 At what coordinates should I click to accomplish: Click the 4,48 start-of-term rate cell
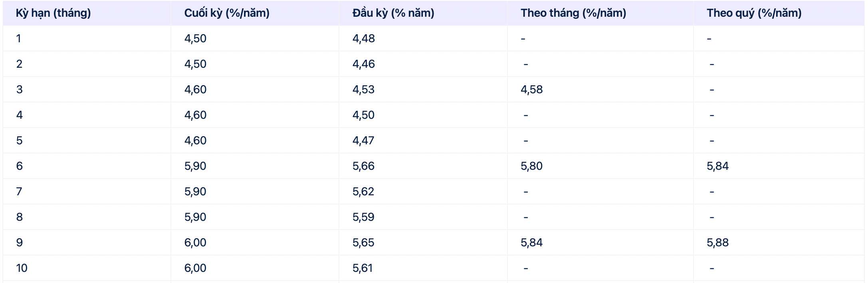click(x=363, y=39)
